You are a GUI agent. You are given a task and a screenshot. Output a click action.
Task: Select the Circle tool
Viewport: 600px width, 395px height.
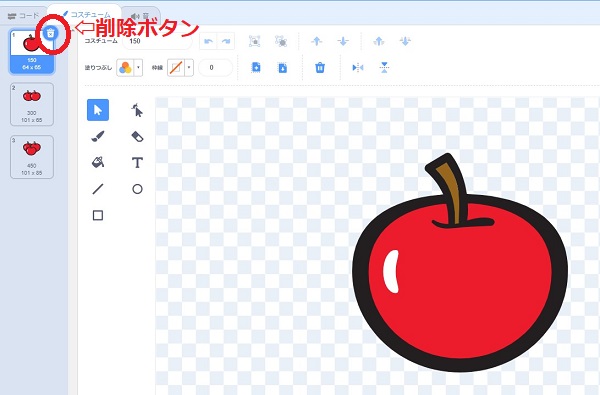(x=137, y=189)
